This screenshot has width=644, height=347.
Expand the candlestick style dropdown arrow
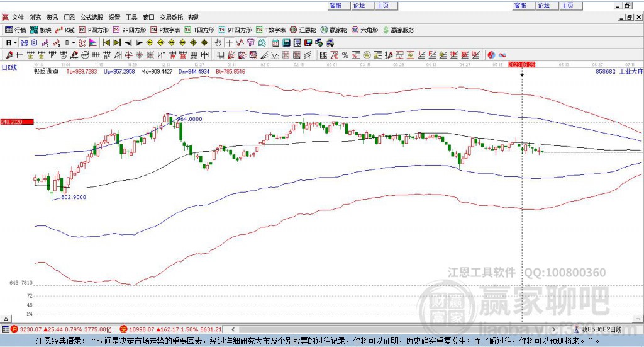(x=74, y=43)
